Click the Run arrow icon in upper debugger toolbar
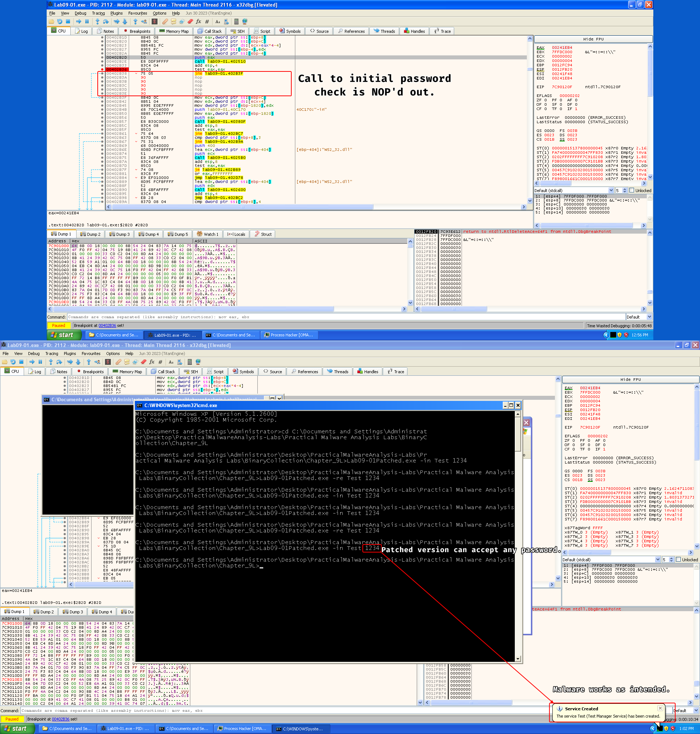This screenshot has height=734, width=700. [x=79, y=22]
